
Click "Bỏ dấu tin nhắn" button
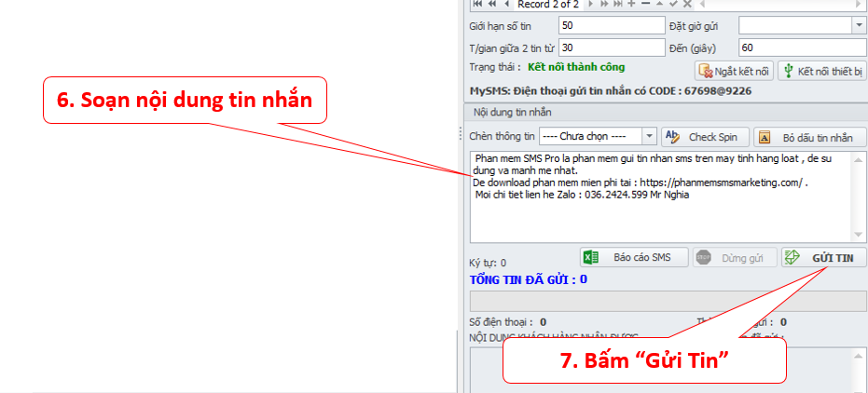[809, 137]
